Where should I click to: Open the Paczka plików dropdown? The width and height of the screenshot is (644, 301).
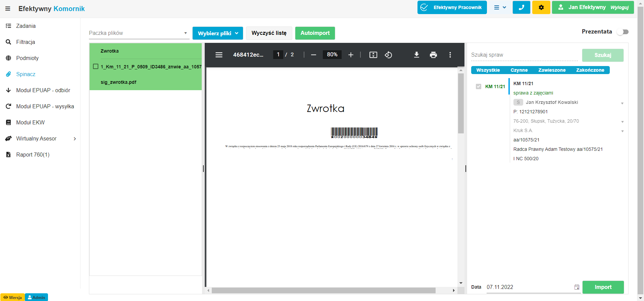(x=139, y=33)
